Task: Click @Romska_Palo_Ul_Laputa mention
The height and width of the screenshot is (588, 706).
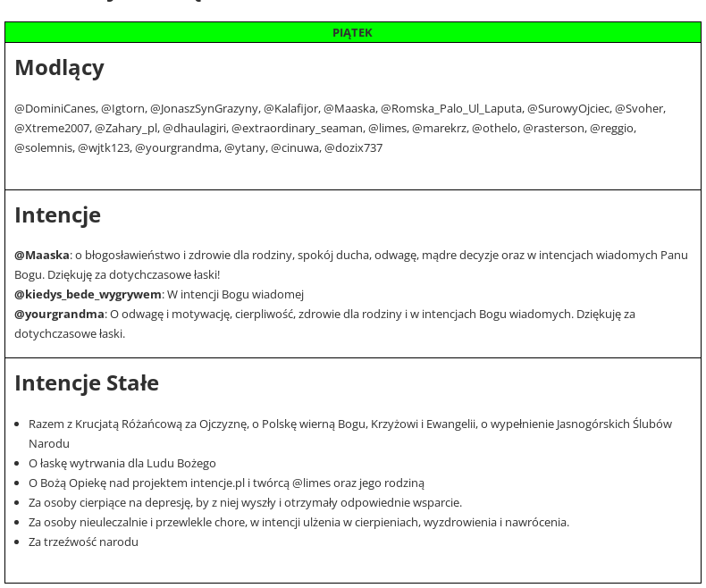Action: [x=451, y=108]
